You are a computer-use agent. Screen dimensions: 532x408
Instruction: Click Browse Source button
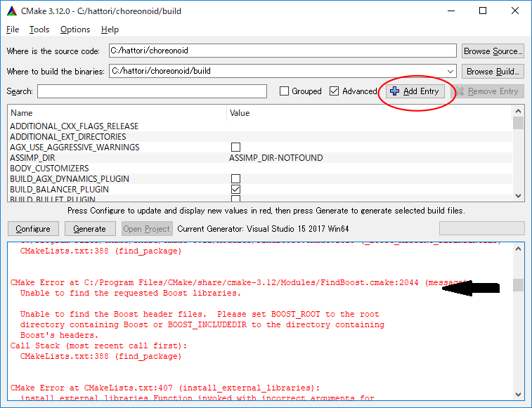(493, 51)
